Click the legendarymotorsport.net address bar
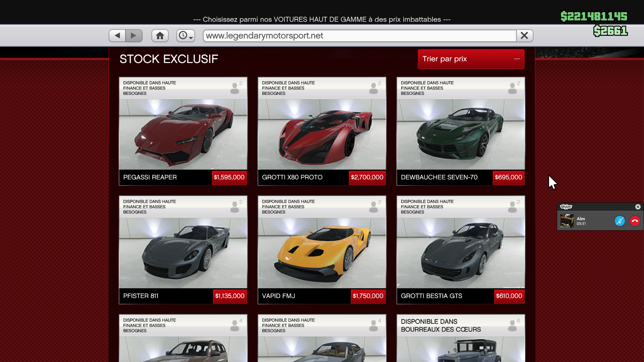 359,36
